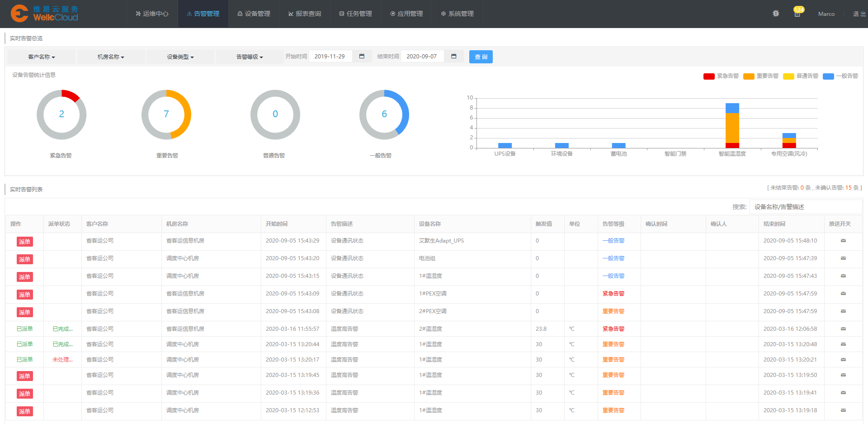
Task: Click 派单 button in 2020-03-15 13:19:45 row
Action: coord(25,376)
